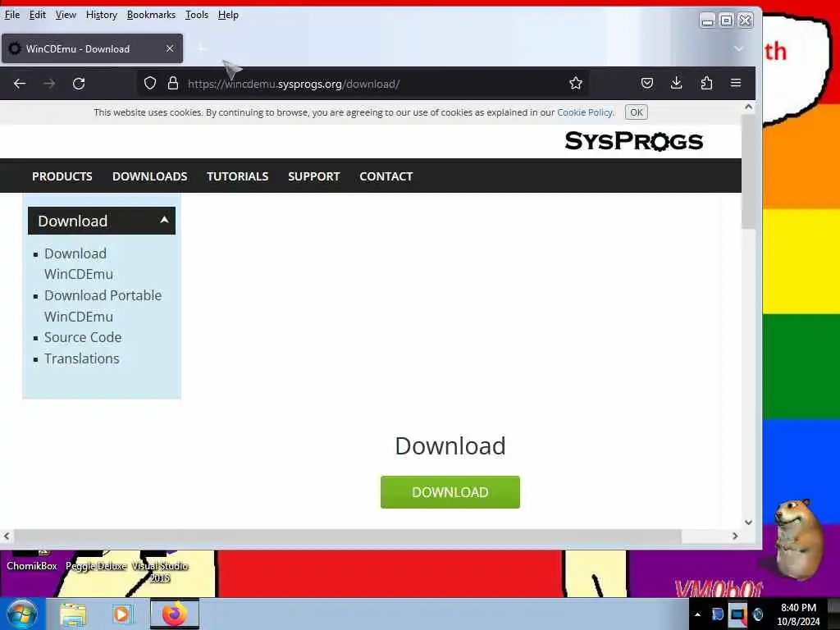Open Windows Explorer from the taskbar
Screen dimensions: 840x630
pyautogui.click(x=73, y=614)
